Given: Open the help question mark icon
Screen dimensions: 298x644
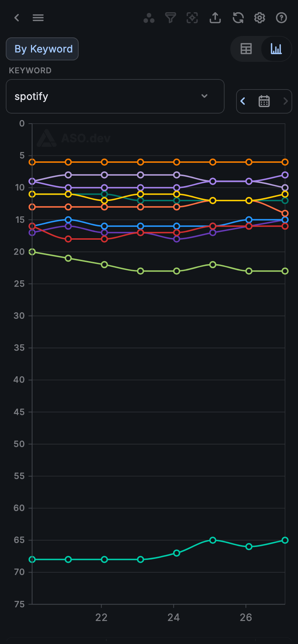Looking at the screenshot, I should point(281,18).
